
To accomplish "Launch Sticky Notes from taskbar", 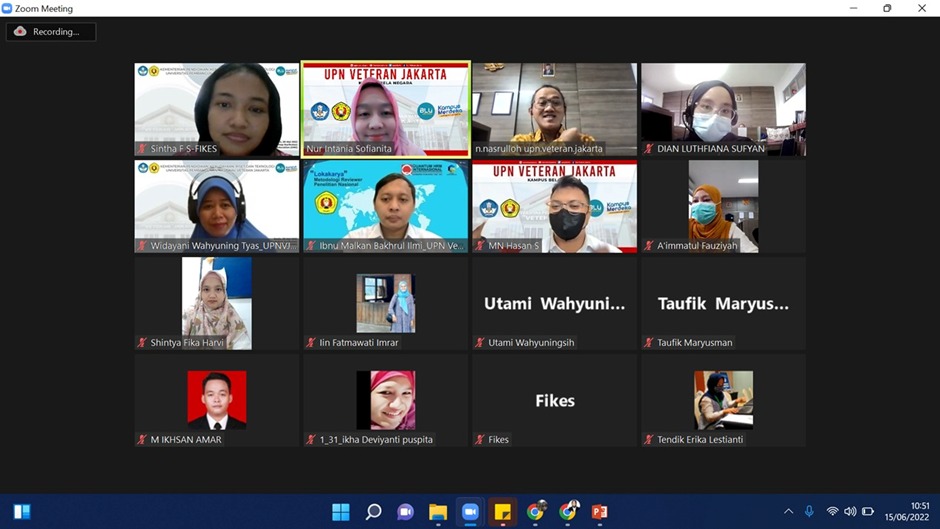I will 503,512.
